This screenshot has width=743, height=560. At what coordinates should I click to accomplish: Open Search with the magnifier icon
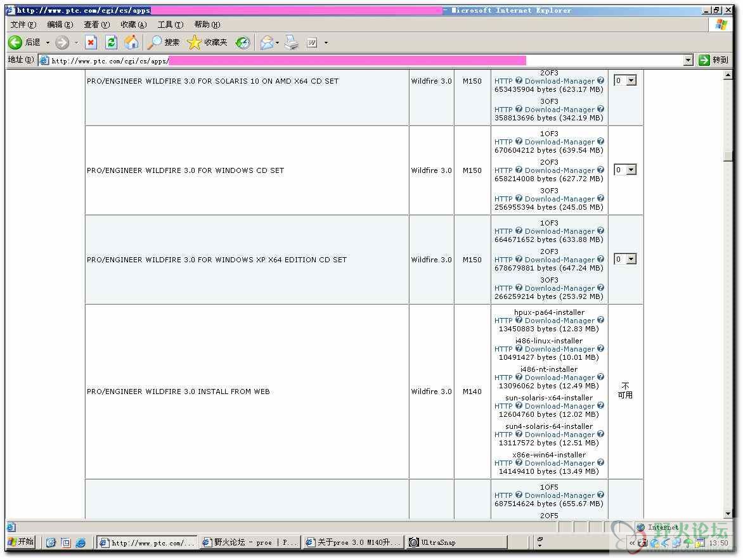(154, 42)
